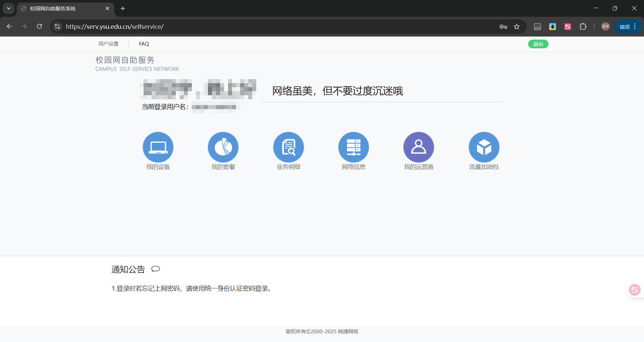Open the 用户设置 menu item
The height and width of the screenshot is (342, 644).
tap(108, 44)
